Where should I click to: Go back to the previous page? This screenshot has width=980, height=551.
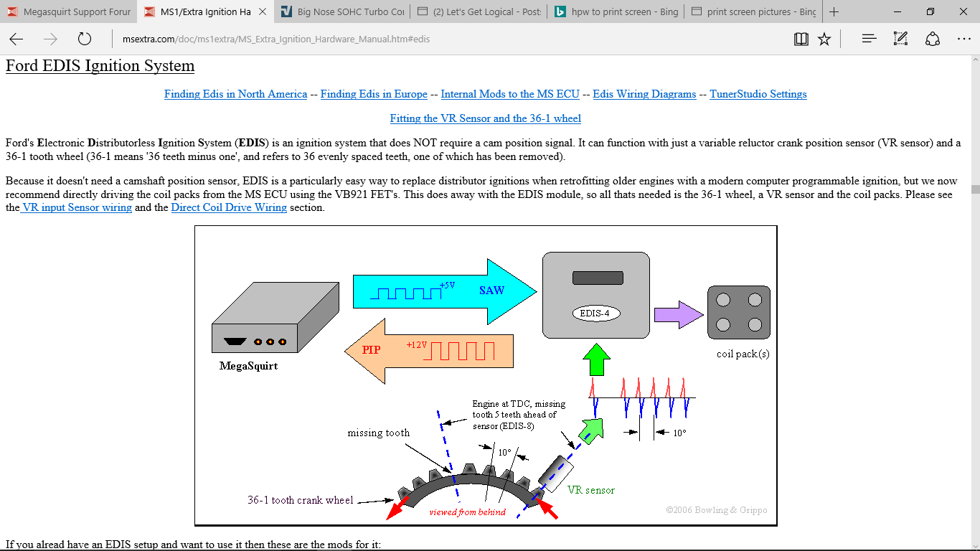(x=16, y=39)
